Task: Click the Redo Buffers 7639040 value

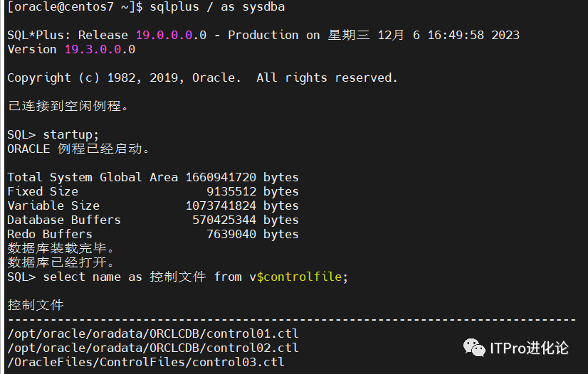Action: [x=231, y=234]
